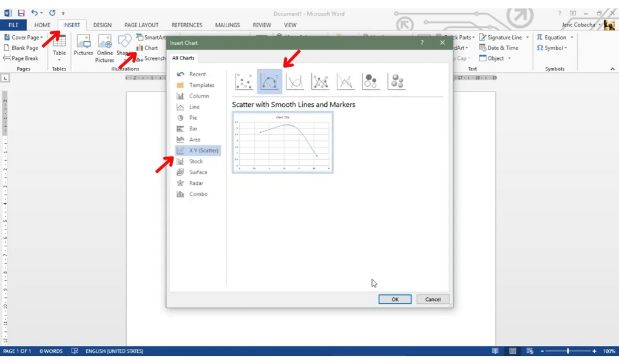
Task: Click the Online Pictures icon
Action: click(x=104, y=47)
